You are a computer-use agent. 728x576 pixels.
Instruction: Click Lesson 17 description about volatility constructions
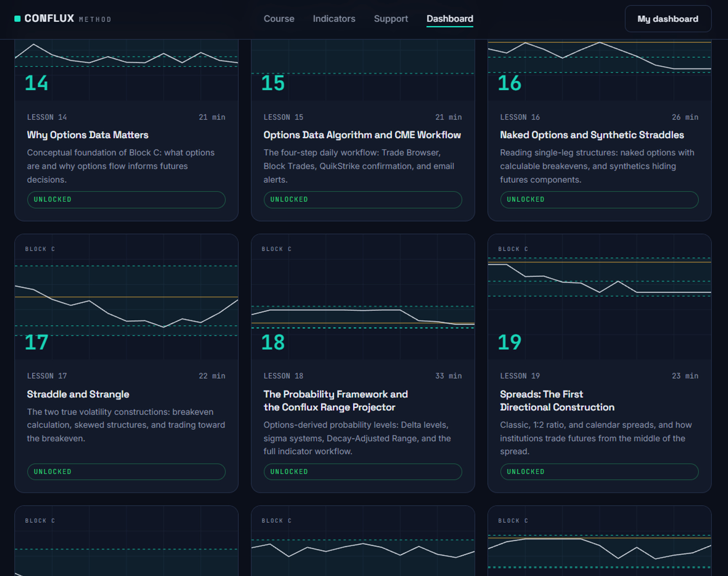pos(126,425)
